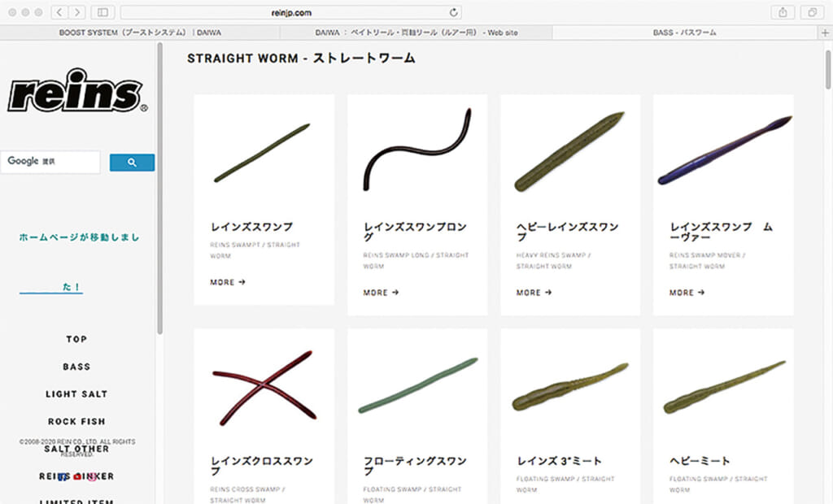833x504 pixels.
Task: Toggle the Safari sidebar button
Action: [x=103, y=12]
